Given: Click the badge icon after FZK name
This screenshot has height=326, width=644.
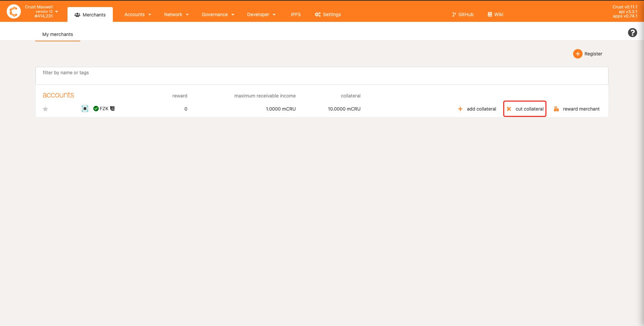Looking at the screenshot, I should tap(112, 109).
